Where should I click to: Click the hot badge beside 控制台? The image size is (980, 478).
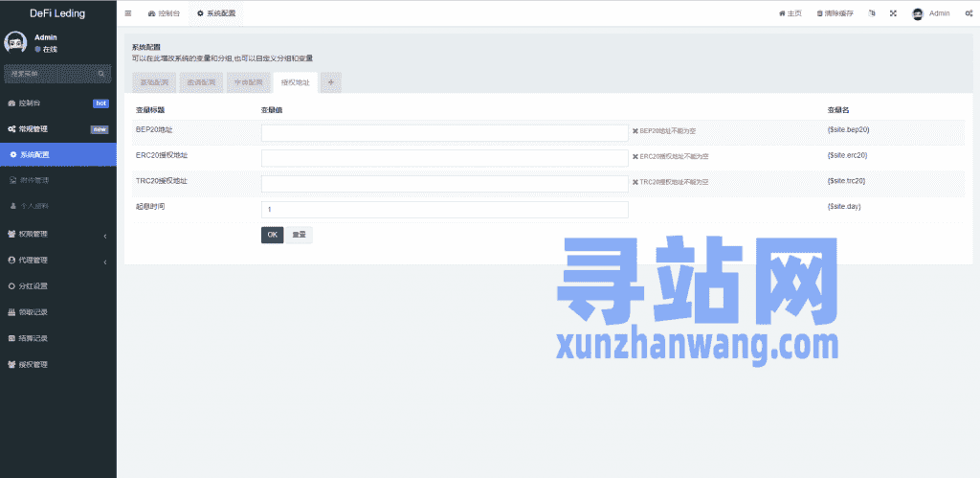100,103
